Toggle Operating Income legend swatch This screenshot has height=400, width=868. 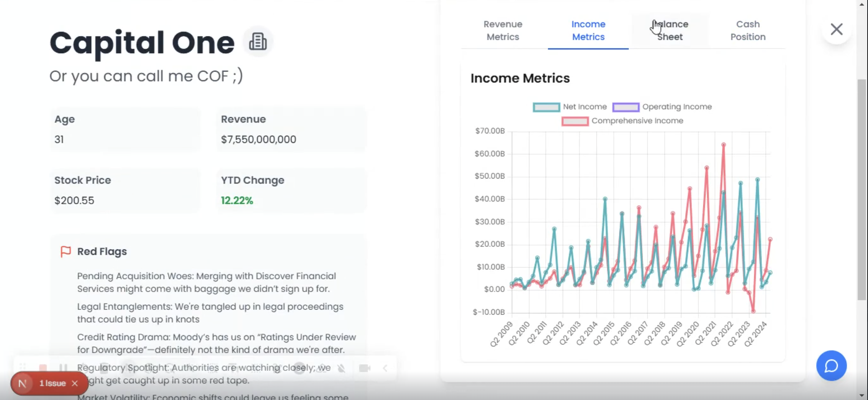pyautogui.click(x=626, y=107)
